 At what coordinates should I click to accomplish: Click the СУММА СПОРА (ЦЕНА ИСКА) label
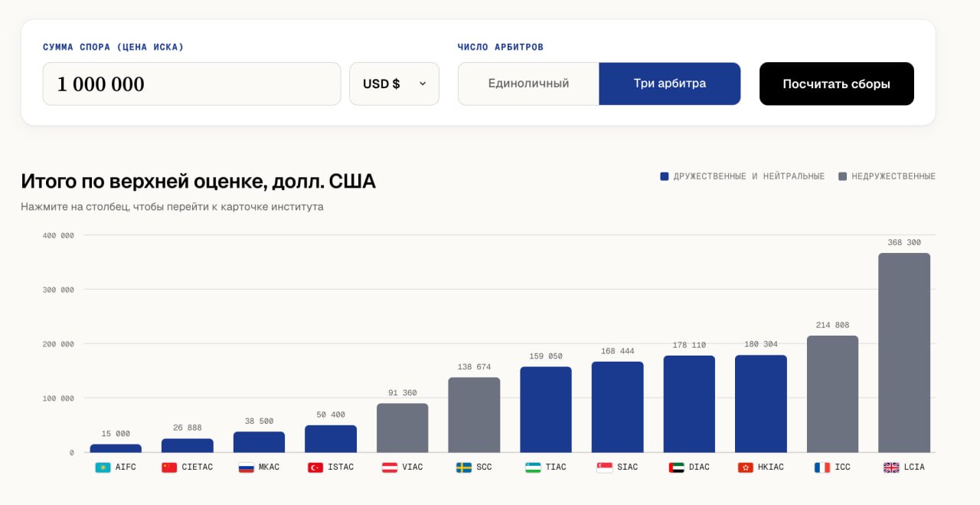pyautogui.click(x=113, y=47)
